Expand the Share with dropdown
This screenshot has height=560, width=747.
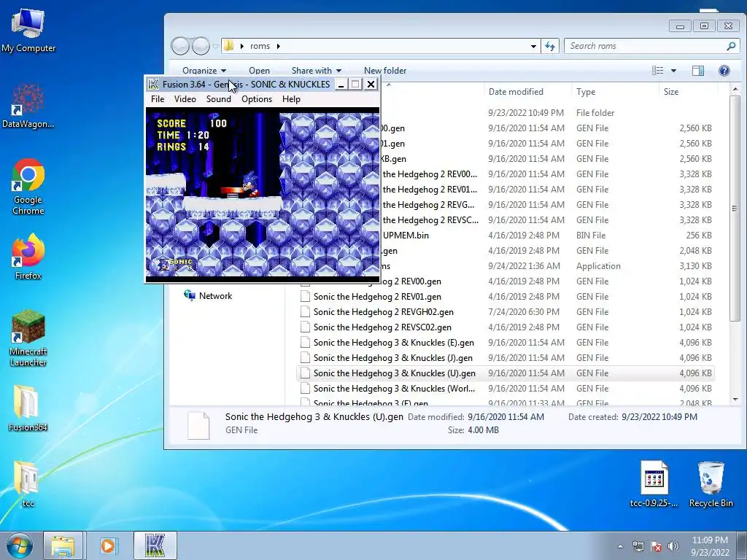(x=317, y=71)
